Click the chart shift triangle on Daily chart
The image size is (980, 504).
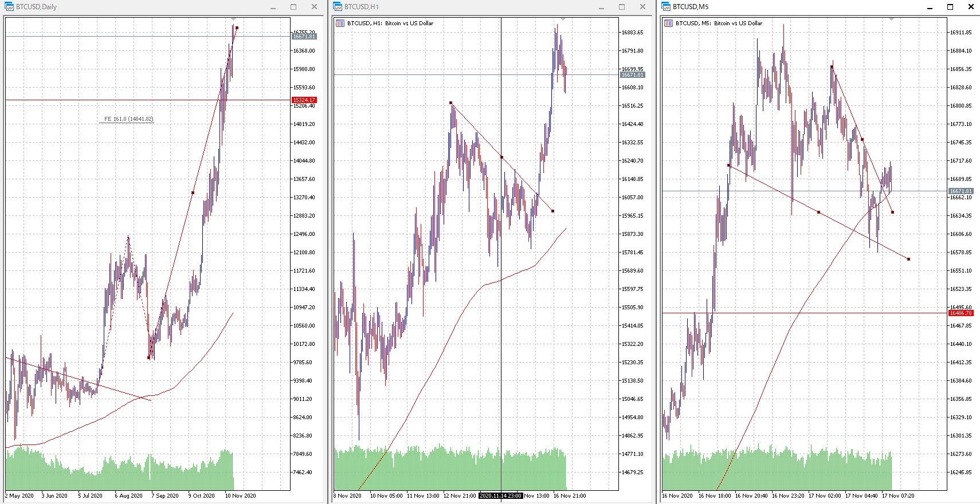(233, 19)
